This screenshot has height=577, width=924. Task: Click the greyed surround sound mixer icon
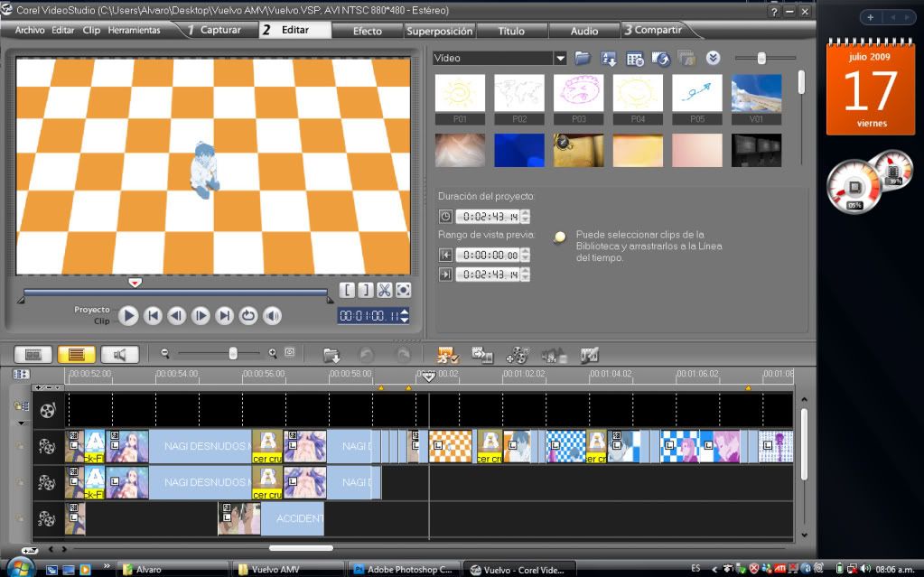point(554,355)
